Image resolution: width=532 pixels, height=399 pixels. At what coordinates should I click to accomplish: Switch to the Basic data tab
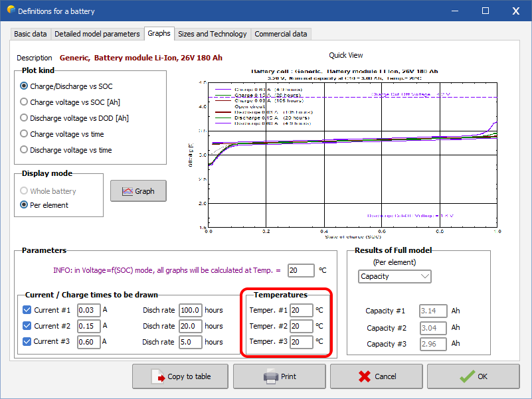tap(30, 34)
